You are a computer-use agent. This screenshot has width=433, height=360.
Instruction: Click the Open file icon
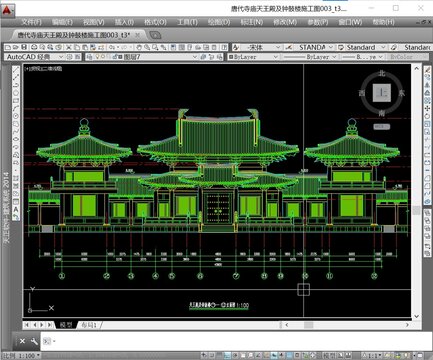[16, 48]
